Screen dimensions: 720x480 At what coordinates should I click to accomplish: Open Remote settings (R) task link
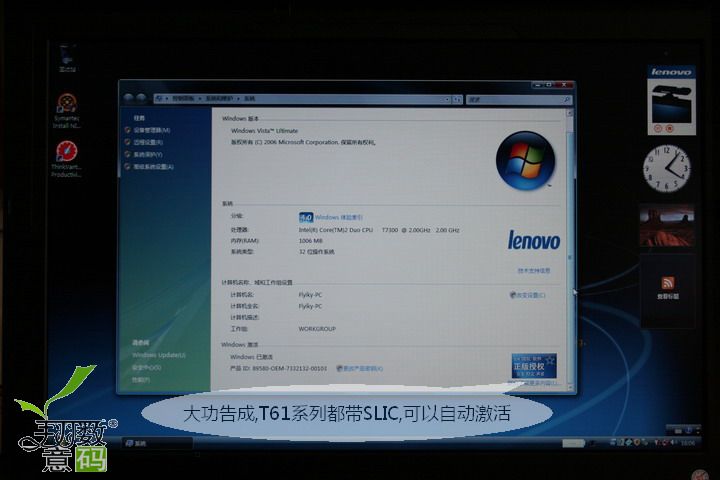[x=148, y=142]
